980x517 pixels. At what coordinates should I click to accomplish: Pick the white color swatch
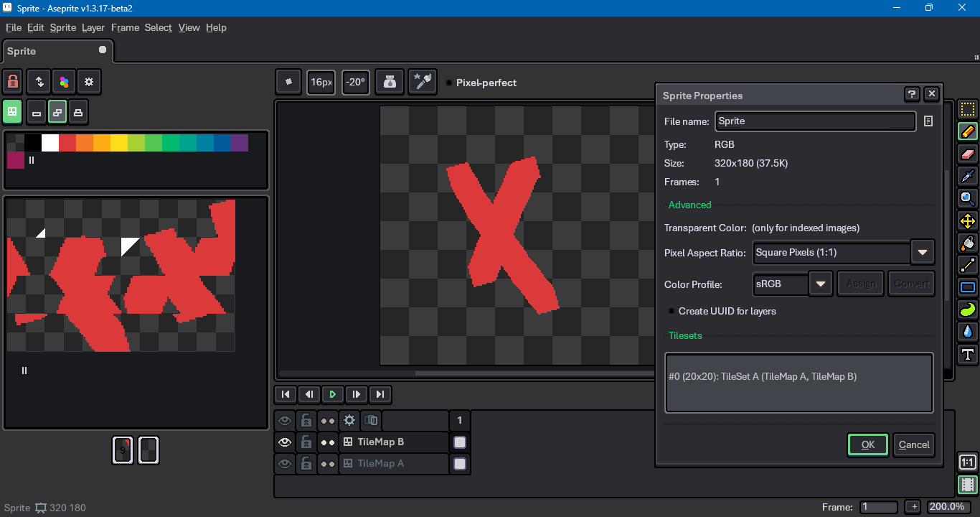[50, 143]
